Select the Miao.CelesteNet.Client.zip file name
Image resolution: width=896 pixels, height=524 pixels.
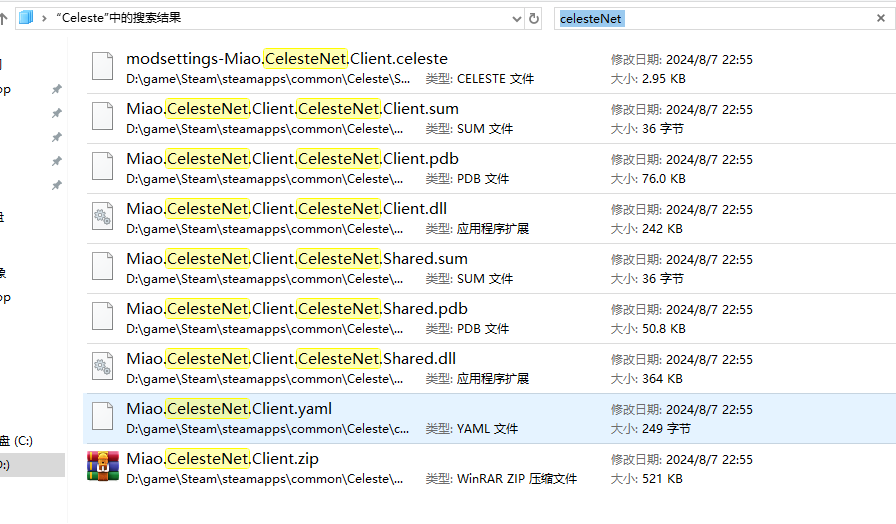pyautogui.click(x=222, y=458)
